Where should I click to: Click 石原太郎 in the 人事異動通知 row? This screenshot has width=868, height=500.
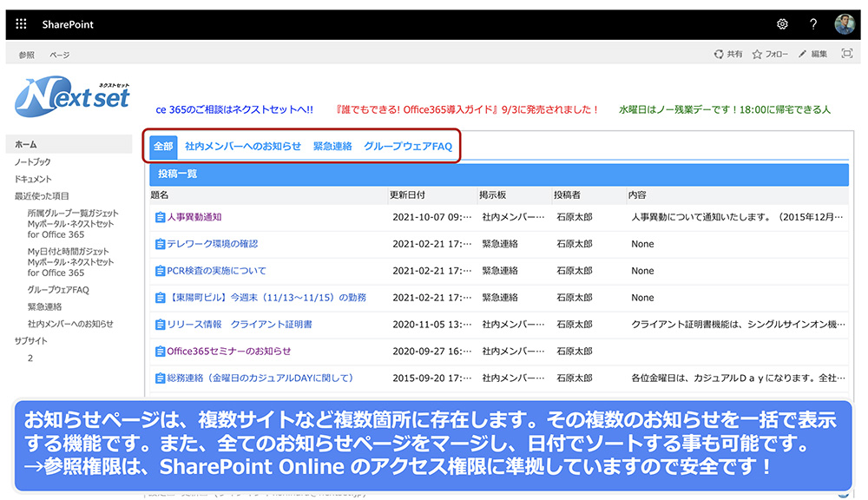(575, 217)
